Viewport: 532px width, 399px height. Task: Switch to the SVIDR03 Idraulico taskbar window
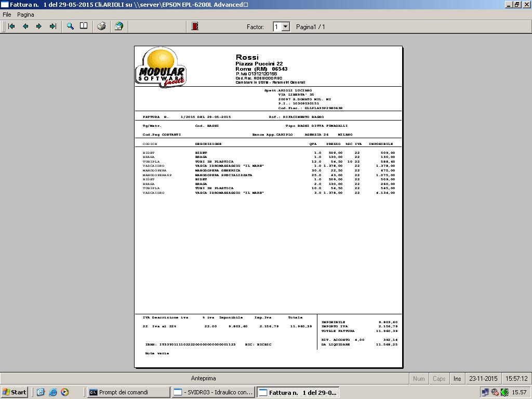click(213, 392)
